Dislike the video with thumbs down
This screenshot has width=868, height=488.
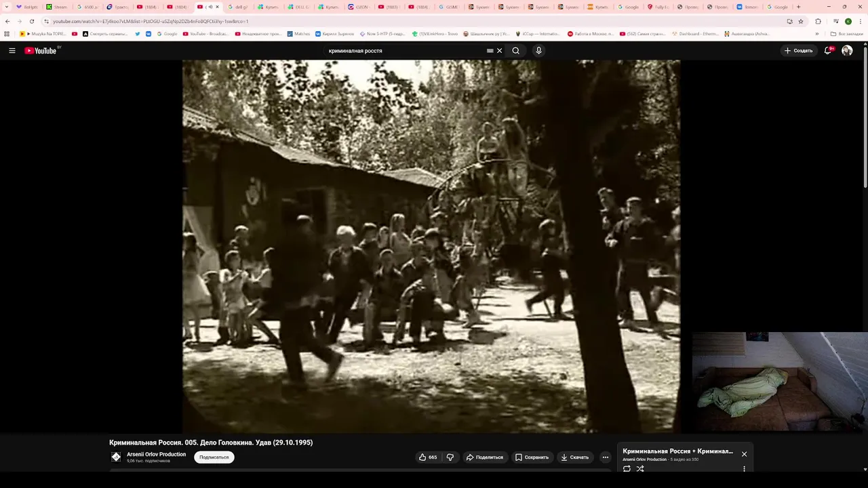[x=450, y=457]
